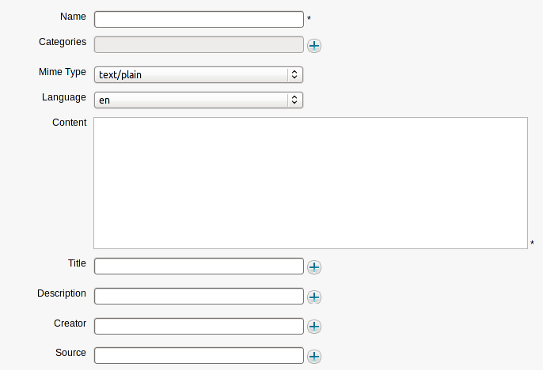Viewport: 543px width, 370px height.
Task: Add another Creator using the plus icon
Action: point(314,326)
